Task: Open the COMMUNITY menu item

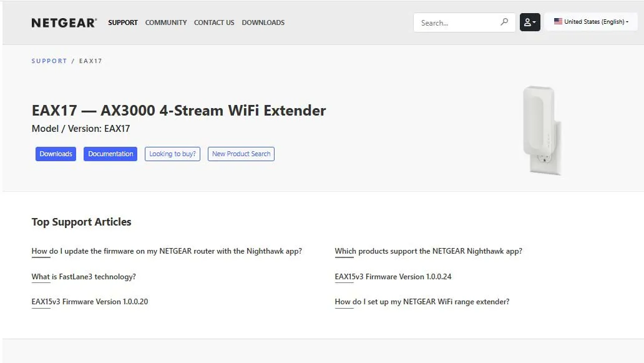Action: tap(165, 22)
